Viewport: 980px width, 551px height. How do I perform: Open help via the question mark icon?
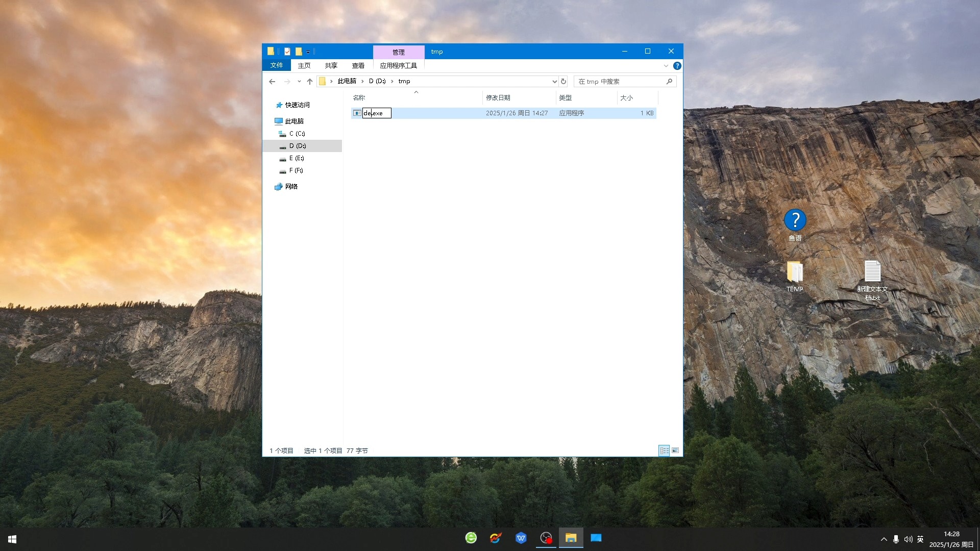pos(678,65)
